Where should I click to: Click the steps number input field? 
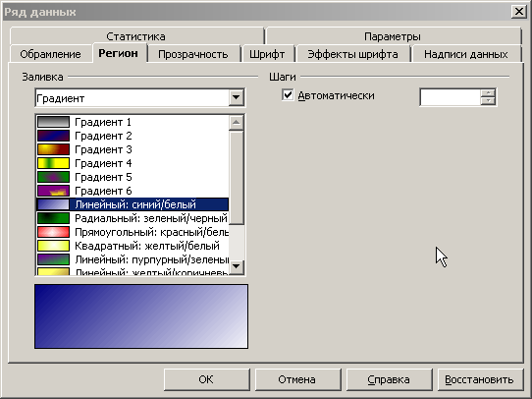pyautogui.click(x=451, y=97)
